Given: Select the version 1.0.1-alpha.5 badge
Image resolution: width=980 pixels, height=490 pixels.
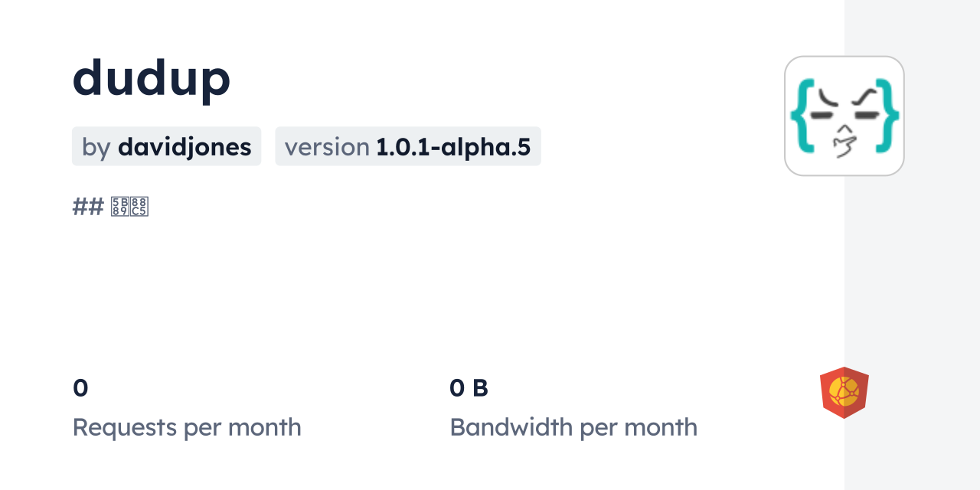Looking at the screenshot, I should point(408,147).
